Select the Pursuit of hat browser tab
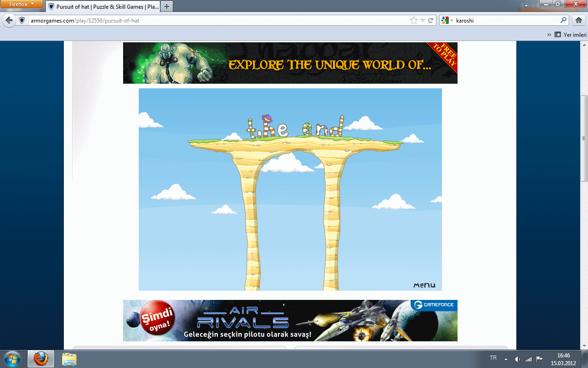Viewport: 588px width, 368px height. [x=103, y=6]
